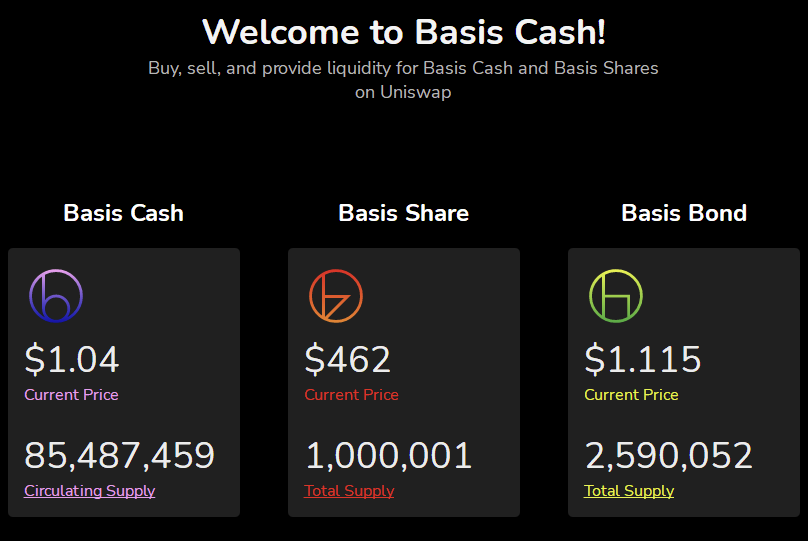The height and width of the screenshot is (541, 808).
Task: Click the Uniswap liquidity subtitle text
Action: click(x=403, y=80)
